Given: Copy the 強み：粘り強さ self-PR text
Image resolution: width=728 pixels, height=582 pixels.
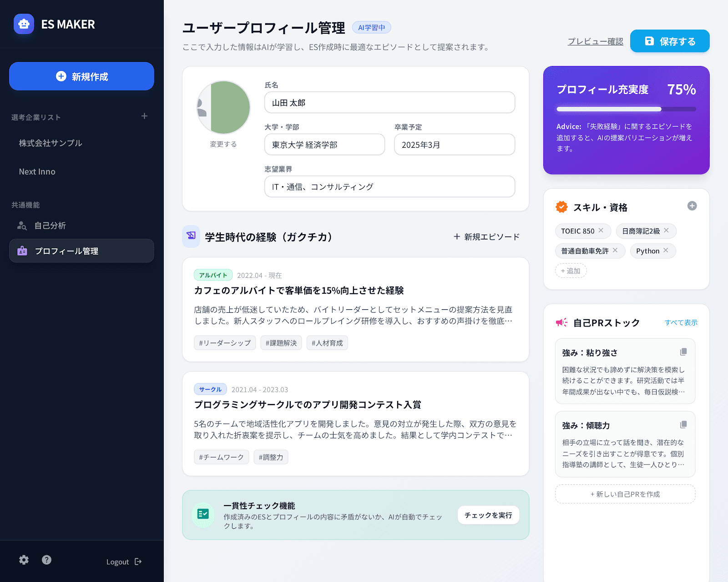Looking at the screenshot, I should (x=683, y=352).
